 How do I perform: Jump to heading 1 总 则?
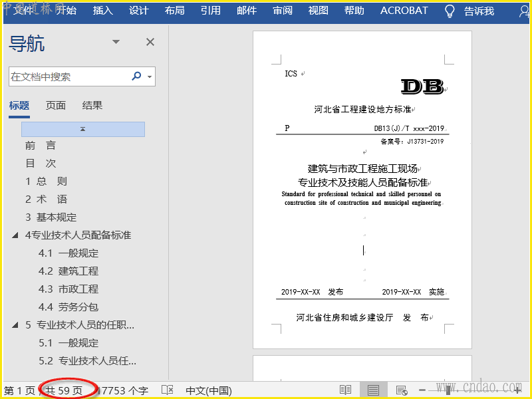pyautogui.click(x=46, y=181)
